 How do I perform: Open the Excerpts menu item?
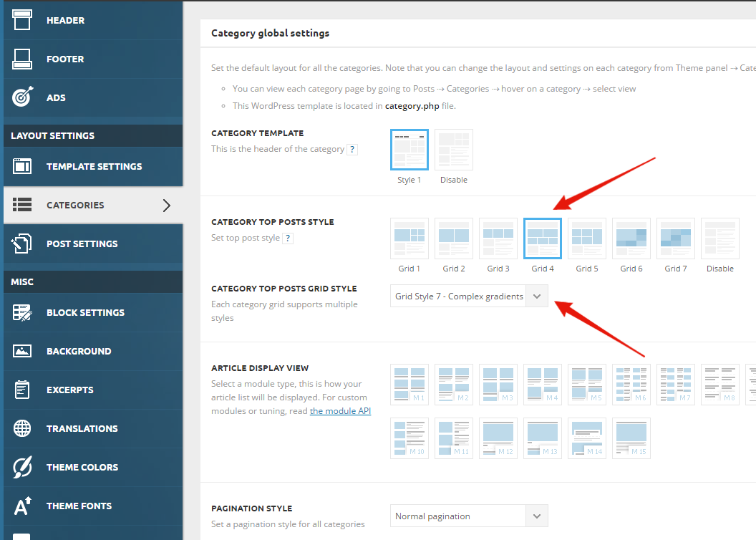pos(93,390)
